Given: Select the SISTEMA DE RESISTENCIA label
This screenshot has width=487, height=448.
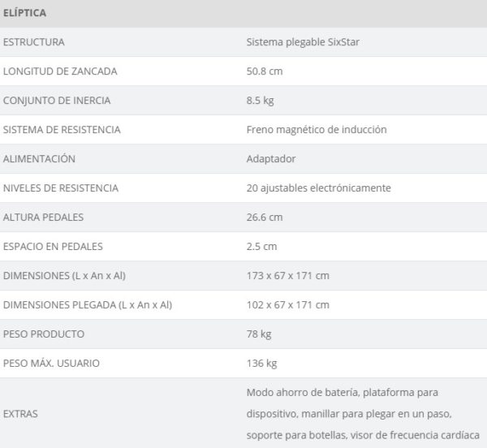Looking at the screenshot, I should click(x=62, y=130).
